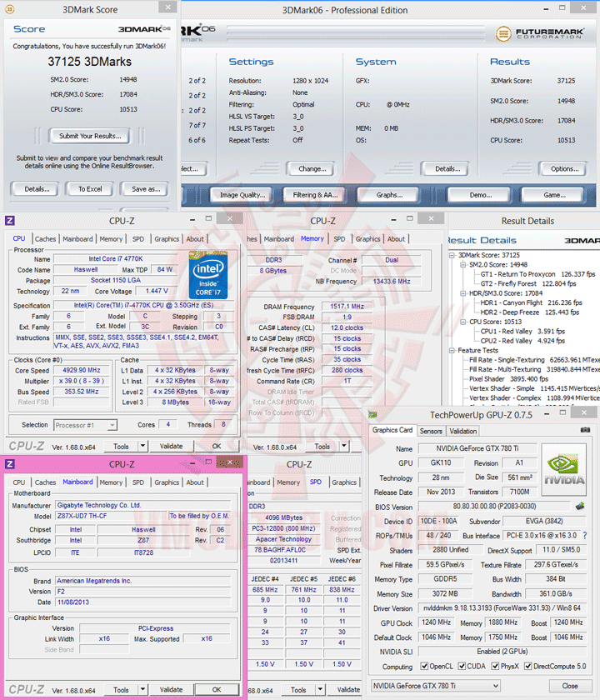Toggle the CUDA checkbox
The height and width of the screenshot is (700, 600).
pos(462,666)
